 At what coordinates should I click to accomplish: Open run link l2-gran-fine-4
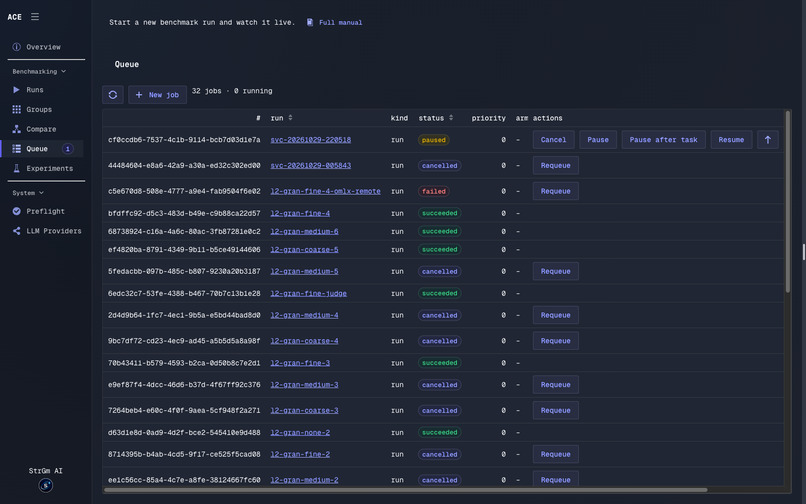click(300, 213)
